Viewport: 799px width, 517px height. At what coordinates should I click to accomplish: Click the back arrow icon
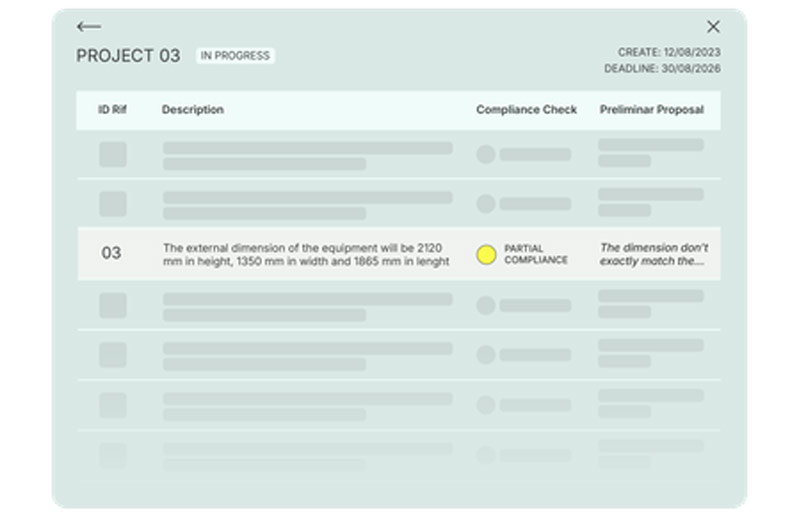pyautogui.click(x=89, y=27)
